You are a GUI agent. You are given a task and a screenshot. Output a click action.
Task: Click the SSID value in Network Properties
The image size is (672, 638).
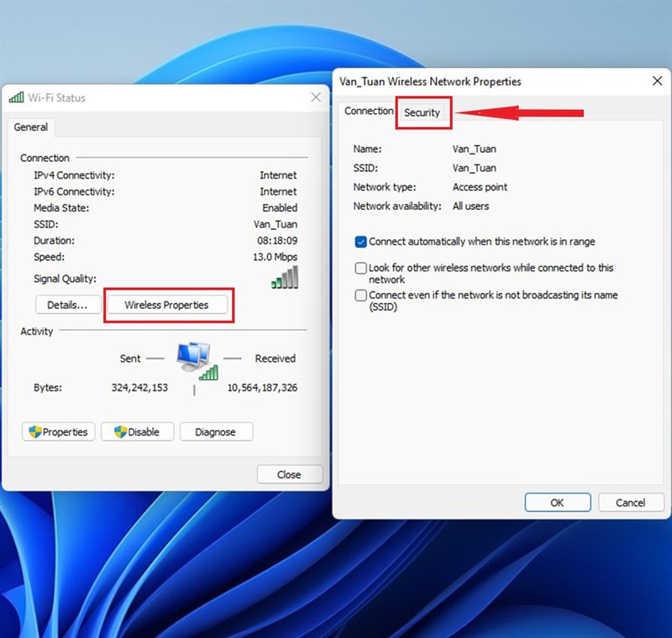click(474, 168)
